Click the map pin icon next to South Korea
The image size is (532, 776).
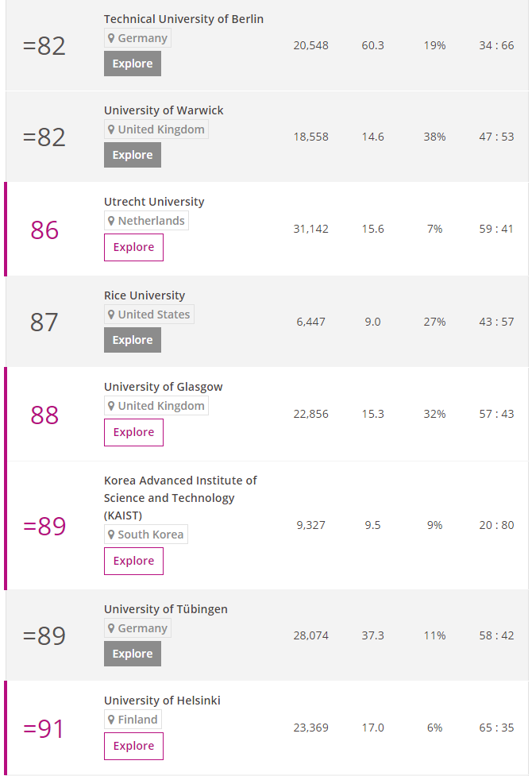pyautogui.click(x=112, y=535)
